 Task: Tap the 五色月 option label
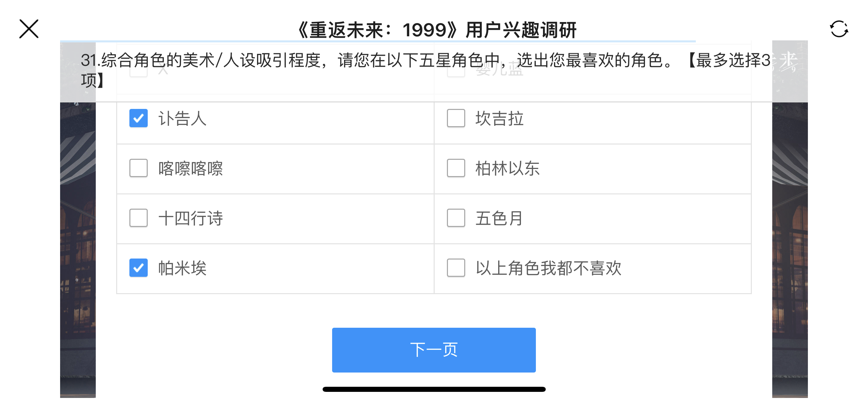pyautogui.click(x=499, y=218)
